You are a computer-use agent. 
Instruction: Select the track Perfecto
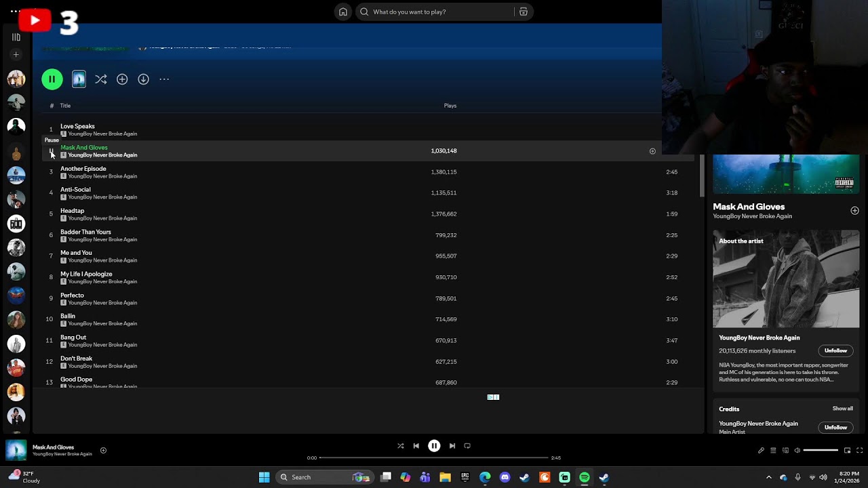pos(72,296)
